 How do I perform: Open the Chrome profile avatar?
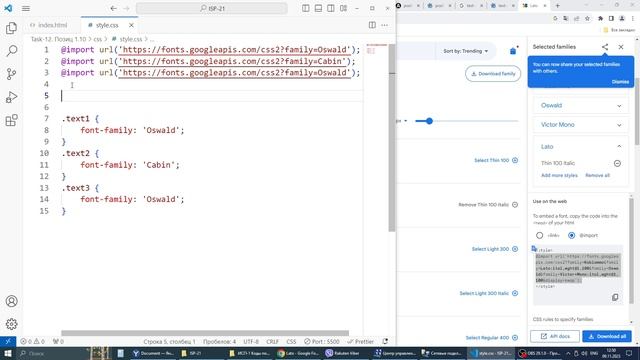pyautogui.click(x=622, y=18)
